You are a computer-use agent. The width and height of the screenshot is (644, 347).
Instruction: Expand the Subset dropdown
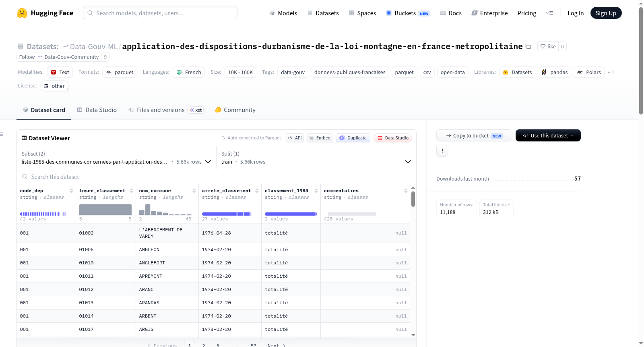(116, 158)
